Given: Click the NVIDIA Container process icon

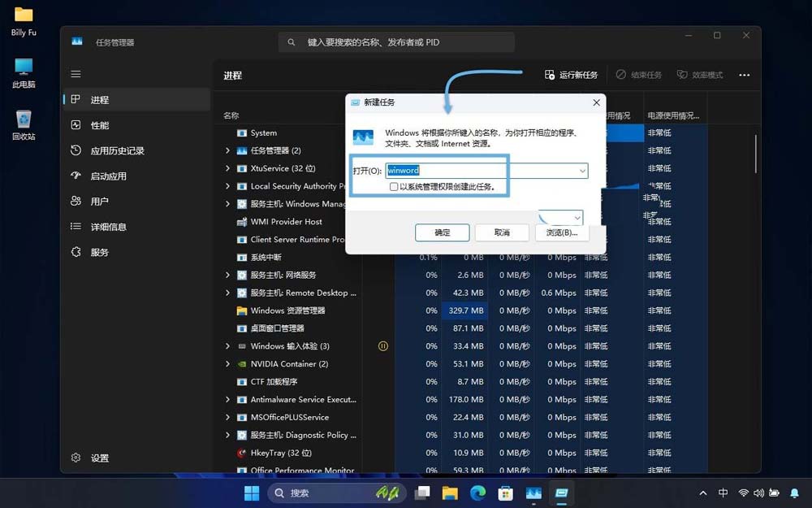Looking at the screenshot, I should click(x=241, y=364).
